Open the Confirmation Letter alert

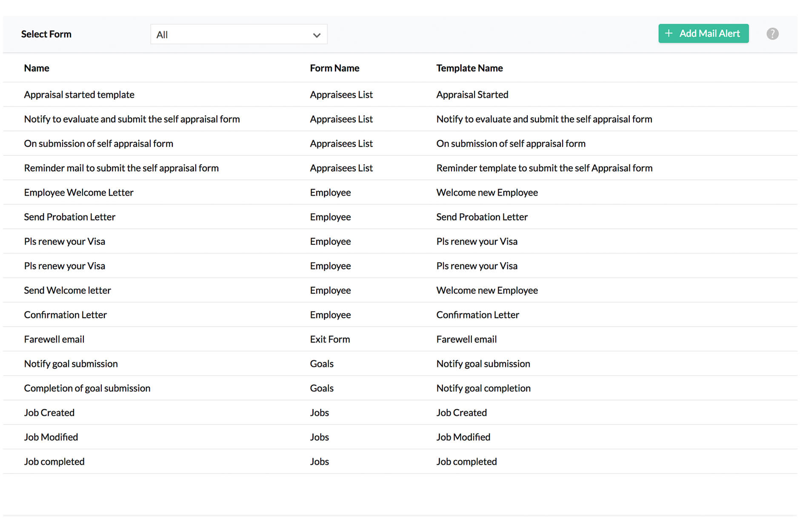pyautogui.click(x=65, y=315)
